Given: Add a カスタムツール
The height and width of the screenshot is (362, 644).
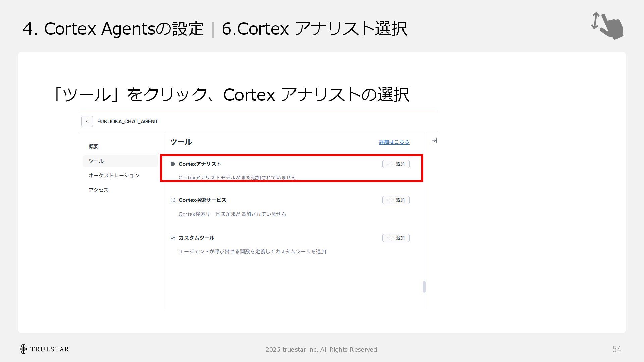Looking at the screenshot, I should pyautogui.click(x=396, y=238).
